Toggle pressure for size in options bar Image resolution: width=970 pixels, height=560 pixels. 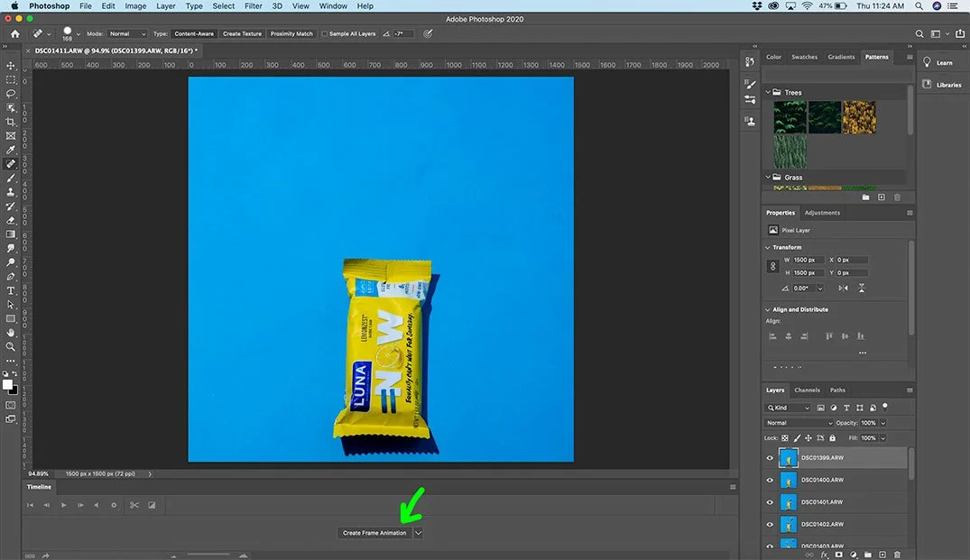(428, 34)
